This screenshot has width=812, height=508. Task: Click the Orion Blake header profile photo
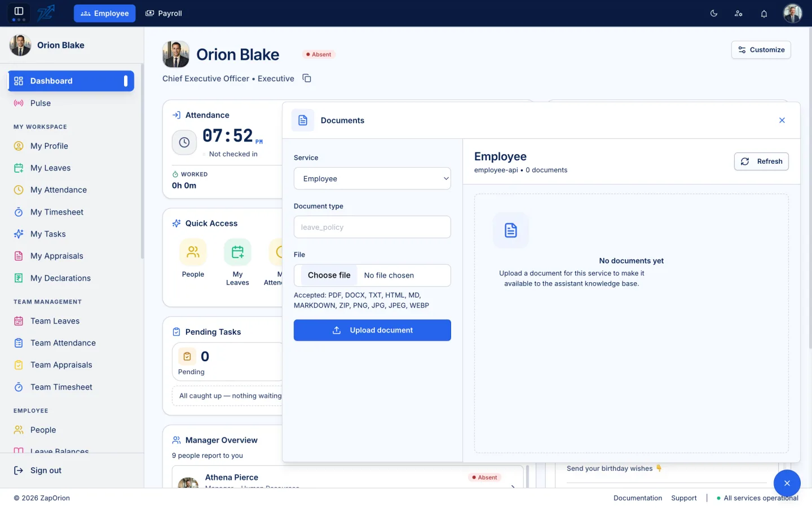point(176,54)
